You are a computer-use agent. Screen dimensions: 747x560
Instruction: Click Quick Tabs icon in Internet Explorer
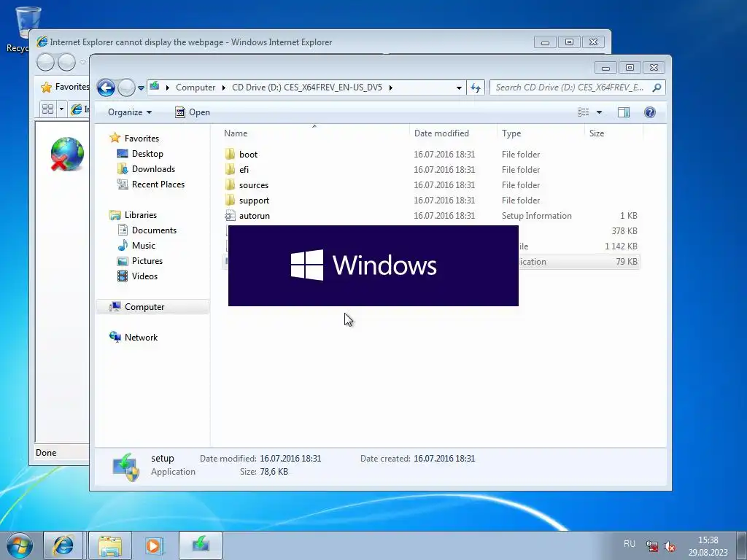pos(47,109)
